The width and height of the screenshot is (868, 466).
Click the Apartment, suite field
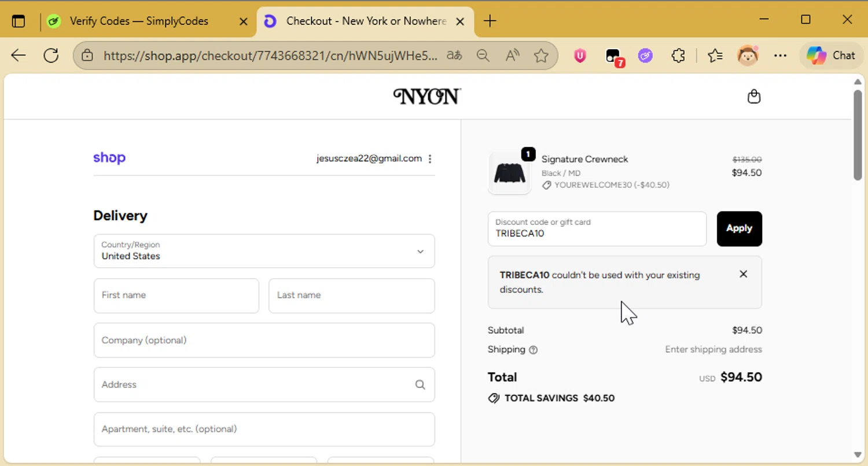coord(264,429)
